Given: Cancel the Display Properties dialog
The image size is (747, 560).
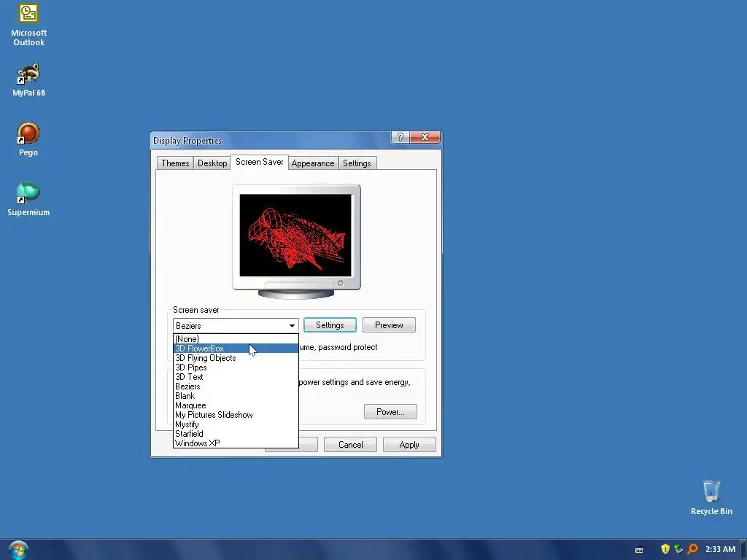Looking at the screenshot, I should [350, 445].
